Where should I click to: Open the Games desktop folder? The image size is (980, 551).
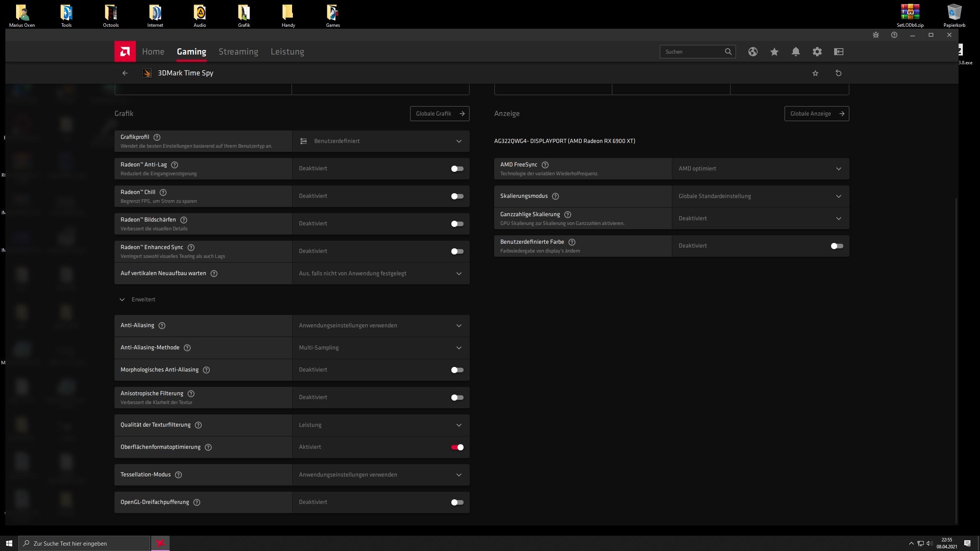click(x=333, y=16)
